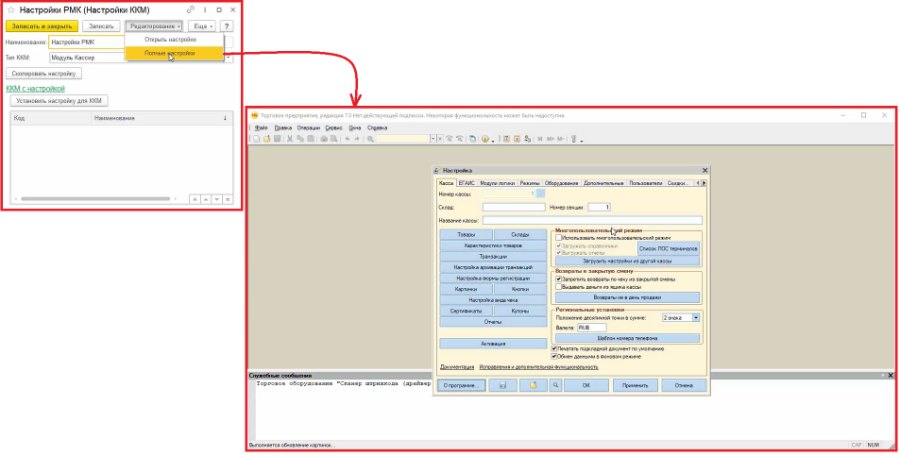Click the Save toolbar icon in main window
900x456 pixels.
(x=277, y=139)
